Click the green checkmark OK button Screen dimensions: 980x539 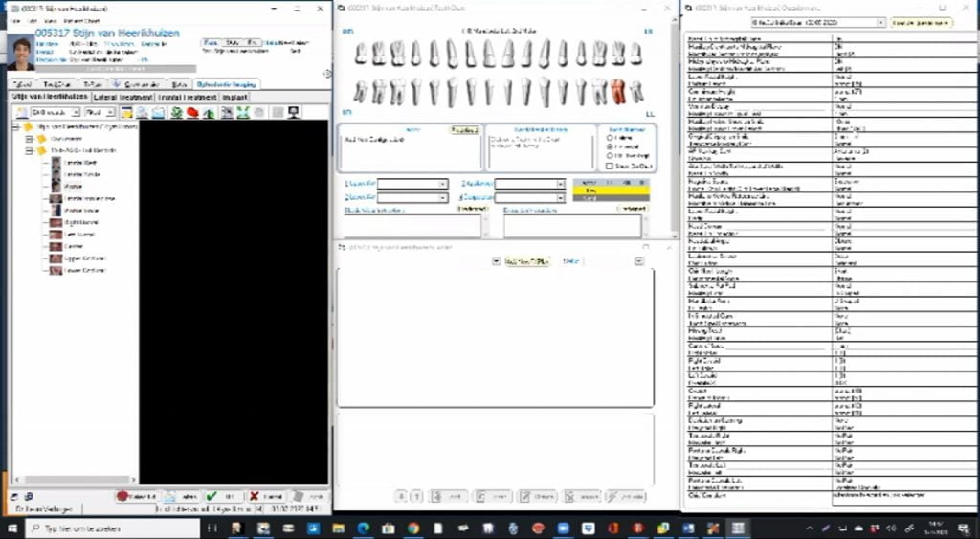(224, 497)
